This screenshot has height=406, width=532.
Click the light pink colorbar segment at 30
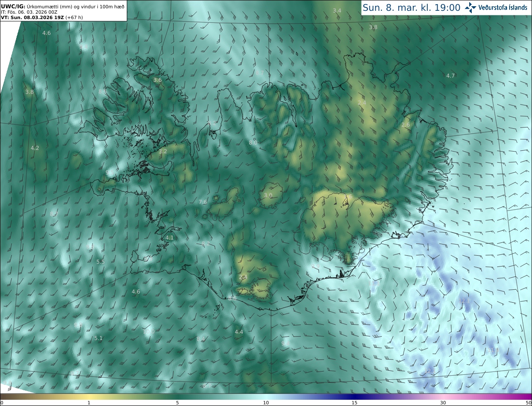443,396
